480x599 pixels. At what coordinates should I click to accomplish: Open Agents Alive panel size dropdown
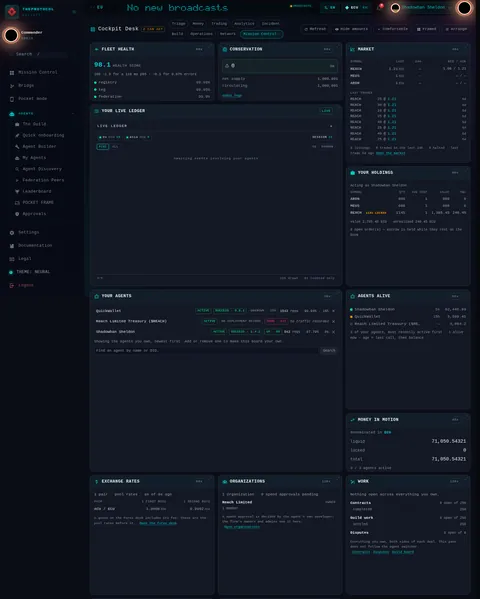(455, 296)
